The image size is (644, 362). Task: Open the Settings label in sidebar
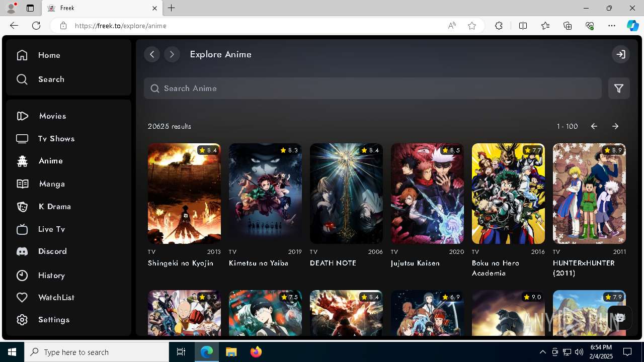coord(54,320)
